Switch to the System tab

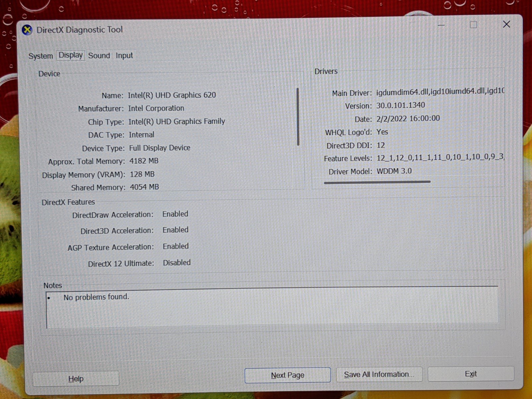point(41,56)
